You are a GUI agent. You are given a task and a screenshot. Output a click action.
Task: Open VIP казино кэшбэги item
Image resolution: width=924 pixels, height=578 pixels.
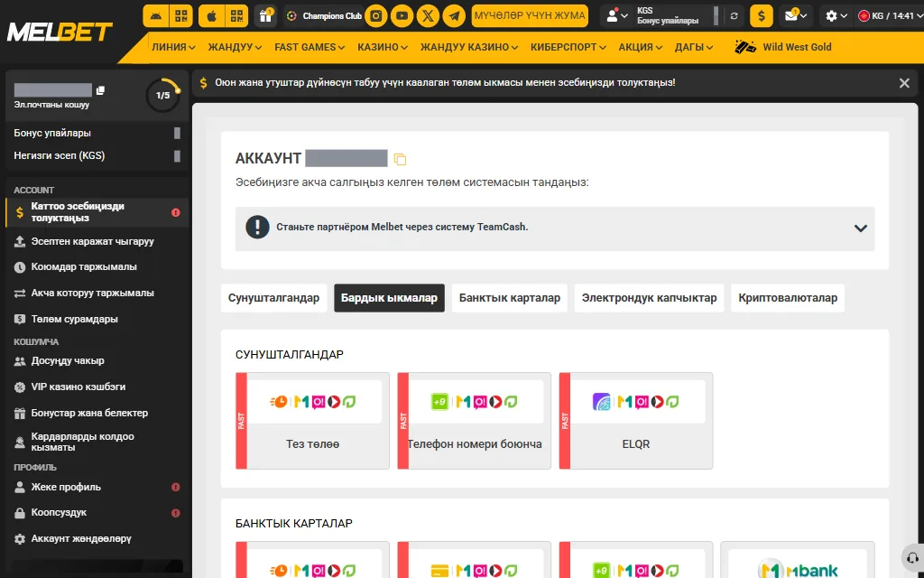coord(97,387)
